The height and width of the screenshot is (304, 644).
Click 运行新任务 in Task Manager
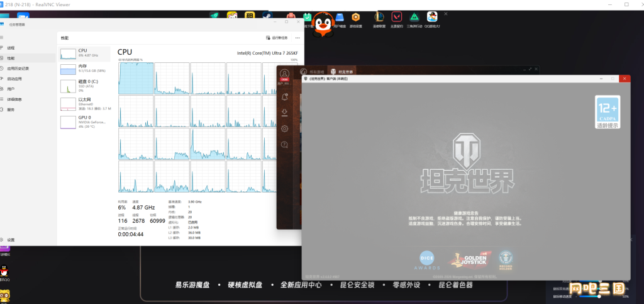[277, 38]
